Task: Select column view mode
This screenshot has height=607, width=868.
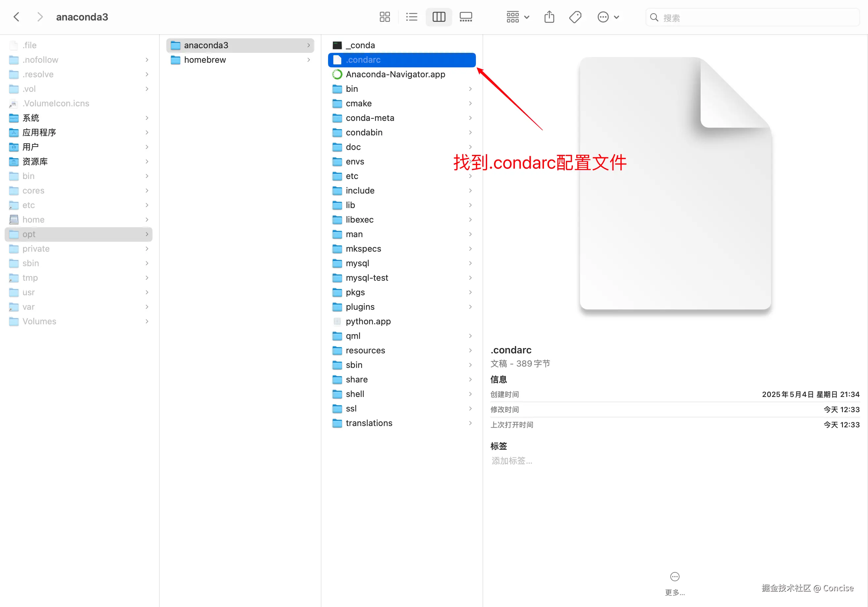Action: point(439,17)
